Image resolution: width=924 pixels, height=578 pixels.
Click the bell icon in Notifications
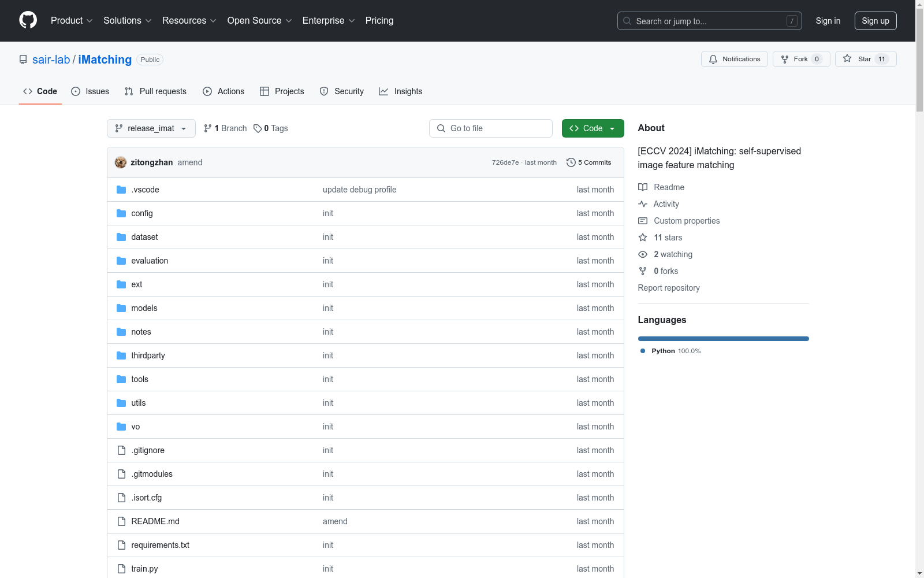point(713,59)
